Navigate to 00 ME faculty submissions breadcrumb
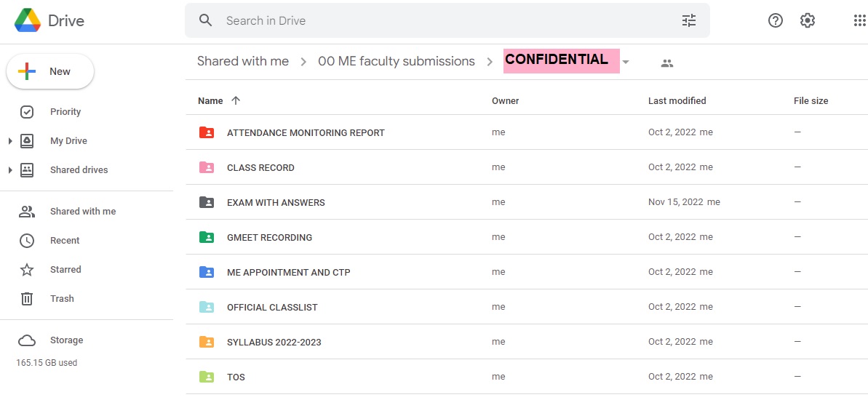Viewport: 868px width, 400px height. coord(396,62)
